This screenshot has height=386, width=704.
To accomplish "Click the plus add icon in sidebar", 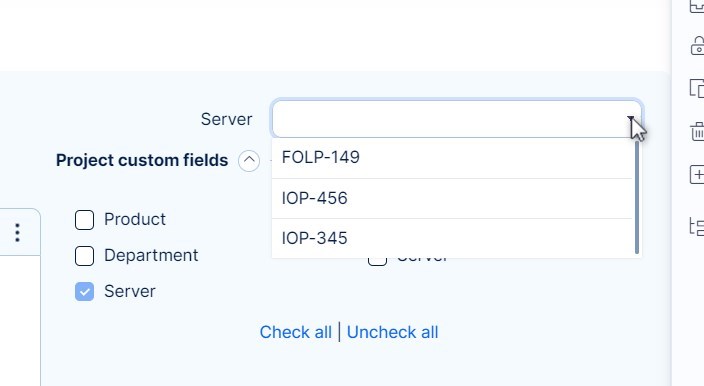I will 697,175.
